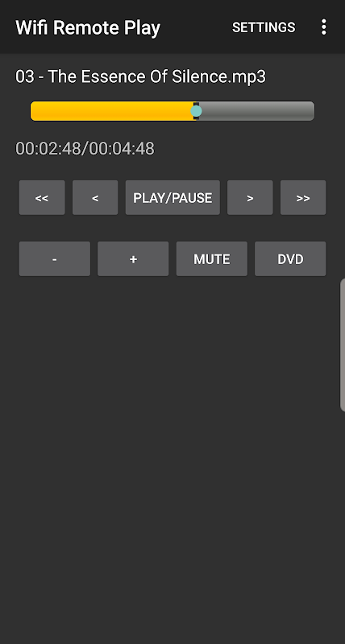This screenshot has height=644, width=345.
Task: Toggle playback with PLAY/PAUSE
Action: [172, 197]
